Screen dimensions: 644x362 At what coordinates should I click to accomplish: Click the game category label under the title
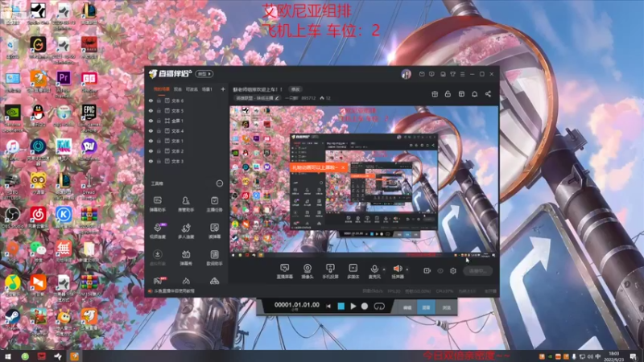pos(254,98)
